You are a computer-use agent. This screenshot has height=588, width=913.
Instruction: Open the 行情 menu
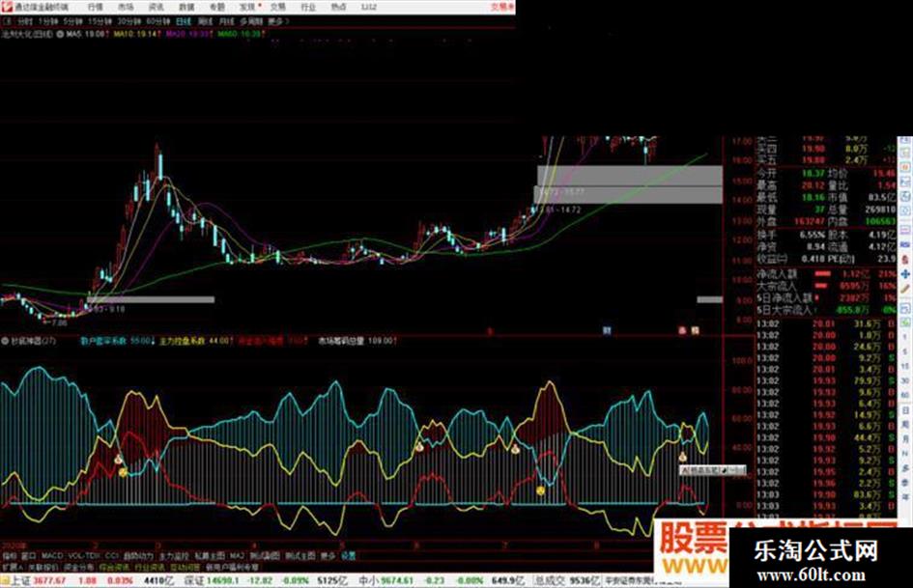coord(95,7)
